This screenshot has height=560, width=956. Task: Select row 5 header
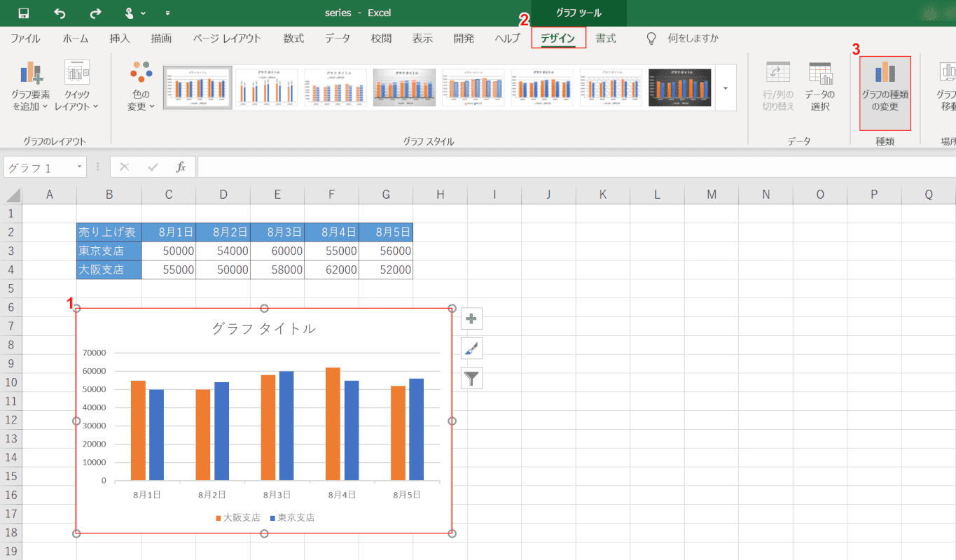[11, 288]
